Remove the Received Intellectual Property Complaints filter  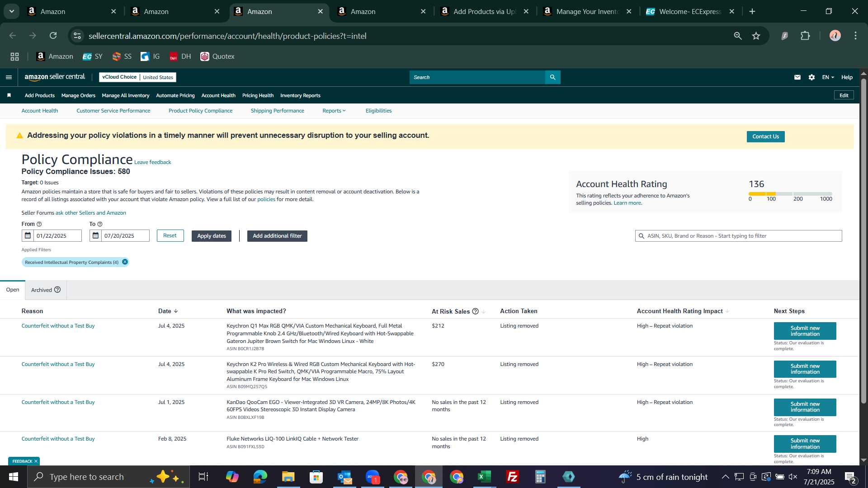click(x=125, y=262)
